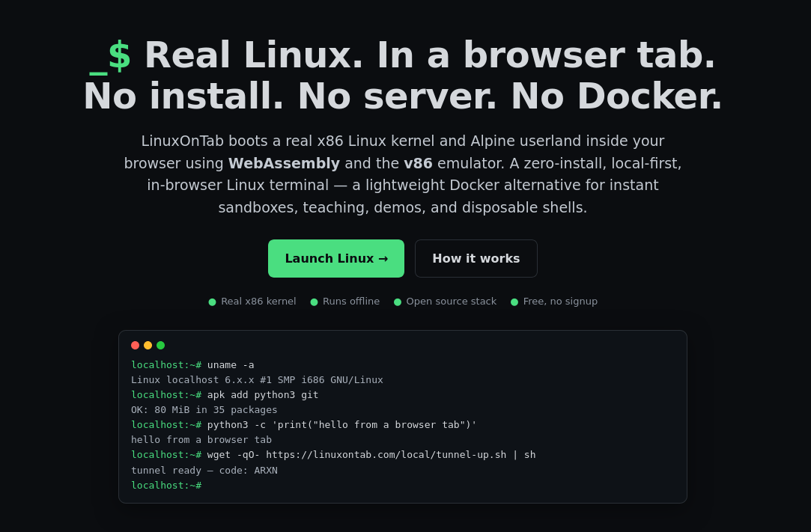Click the 'tunnel ready — code: ARXN' line
The image size is (811, 532).
(x=204, y=471)
